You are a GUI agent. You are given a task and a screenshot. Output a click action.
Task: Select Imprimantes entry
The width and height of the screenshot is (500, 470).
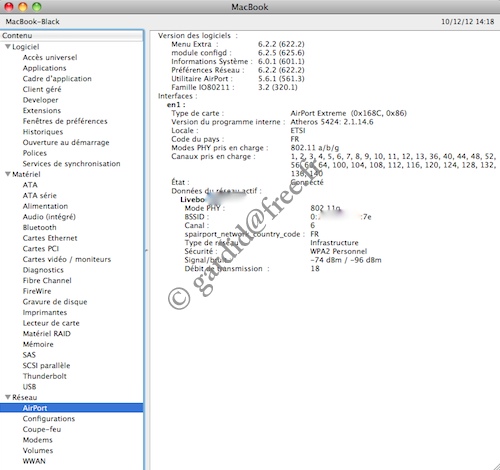click(x=45, y=312)
